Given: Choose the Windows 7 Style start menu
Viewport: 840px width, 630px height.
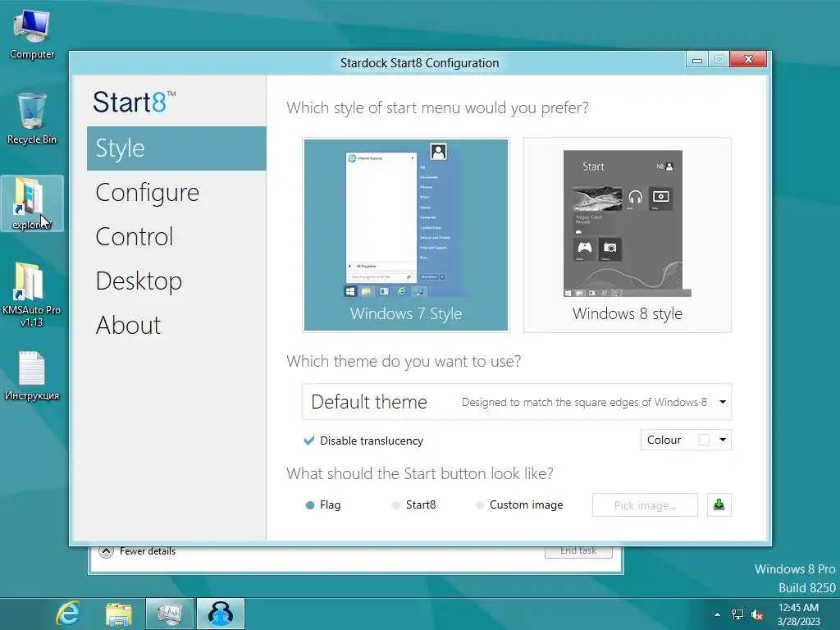Looking at the screenshot, I should (405, 235).
